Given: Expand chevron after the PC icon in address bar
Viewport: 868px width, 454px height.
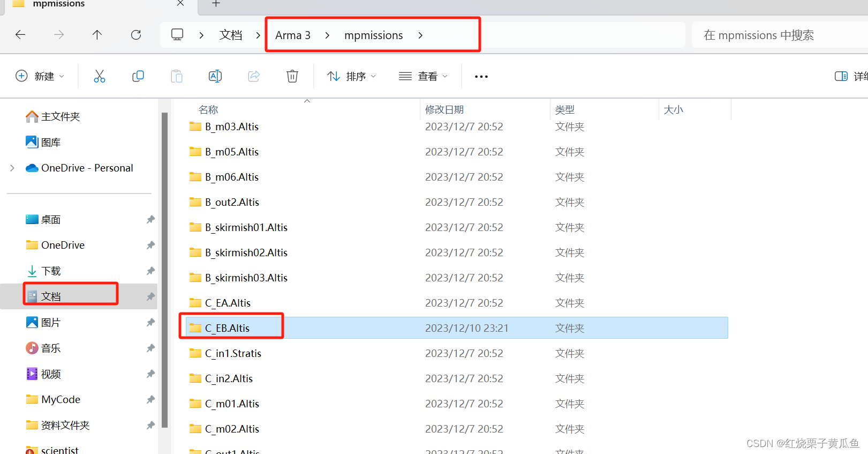Looking at the screenshot, I should tap(201, 35).
